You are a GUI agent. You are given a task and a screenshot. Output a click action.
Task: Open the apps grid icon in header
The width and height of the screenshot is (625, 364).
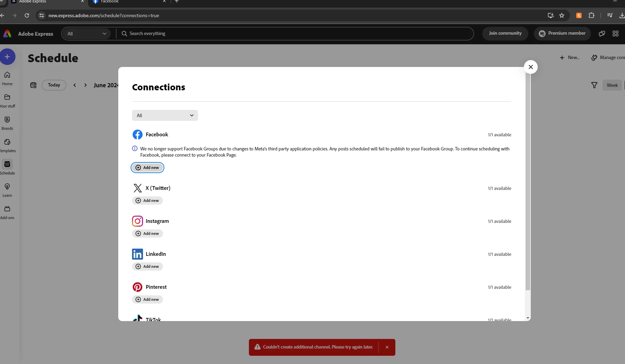(x=615, y=34)
